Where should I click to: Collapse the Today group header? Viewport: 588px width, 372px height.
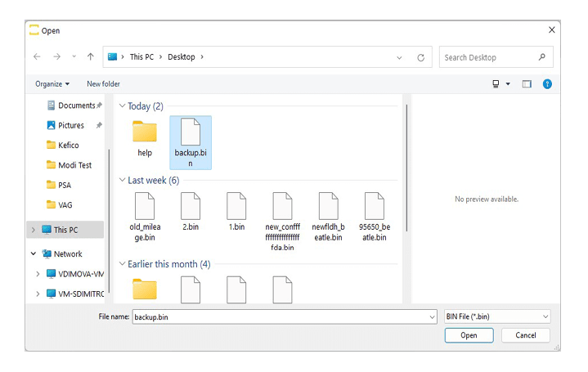(122, 106)
